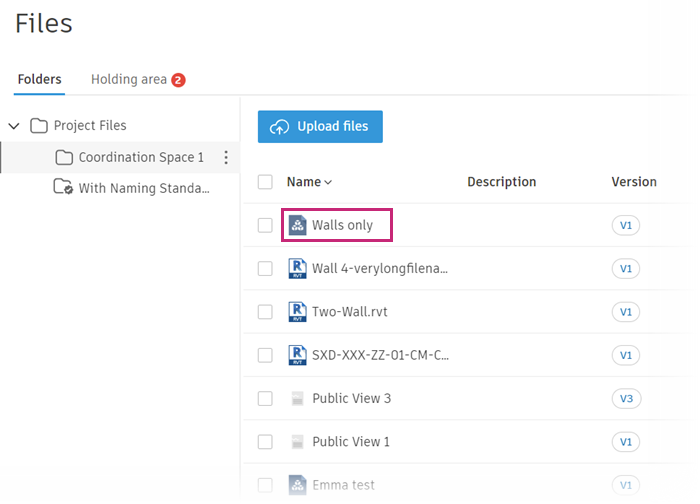Screen dimensions: 700x504
Task: Open the SXD-XXX-ZZ-01-CM-C file link
Action: click(x=380, y=355)
